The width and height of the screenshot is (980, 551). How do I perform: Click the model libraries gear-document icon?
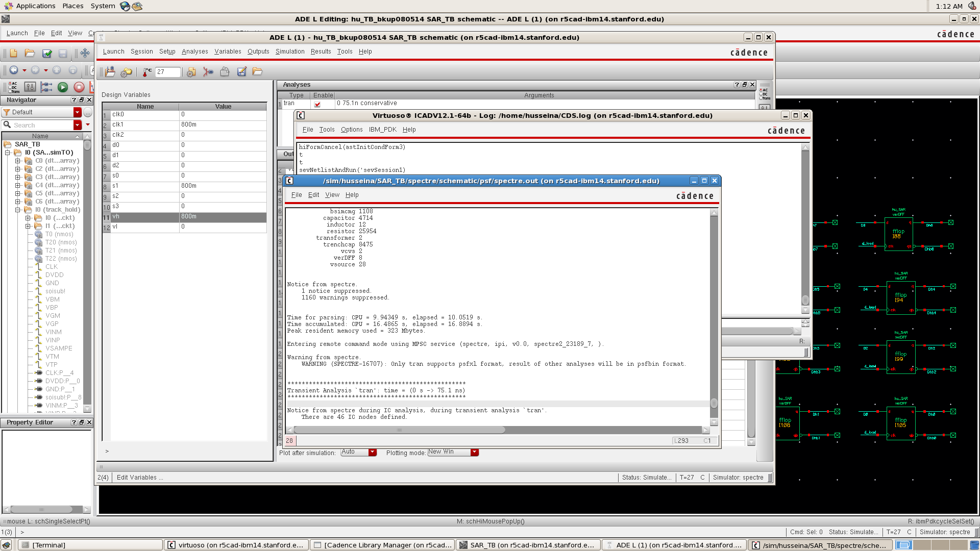click(191, 72)
